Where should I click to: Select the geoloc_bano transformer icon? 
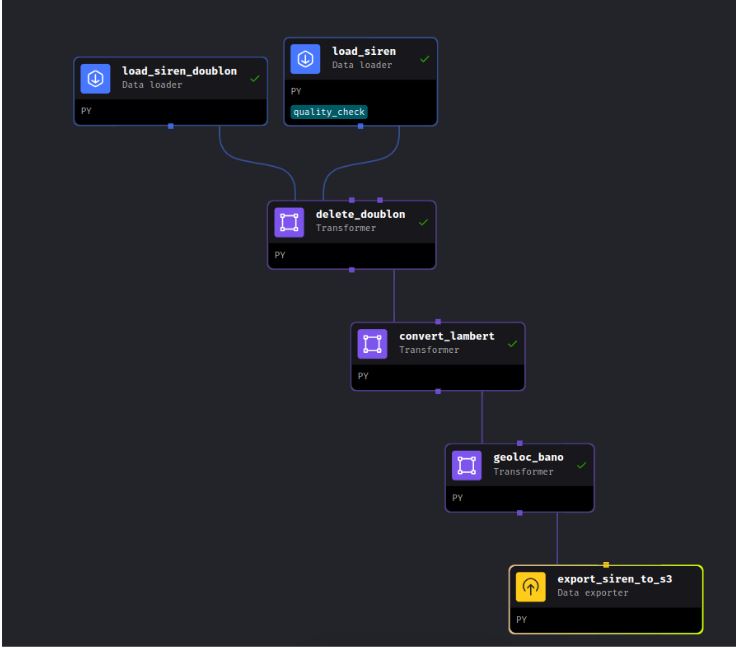(466, 465)
